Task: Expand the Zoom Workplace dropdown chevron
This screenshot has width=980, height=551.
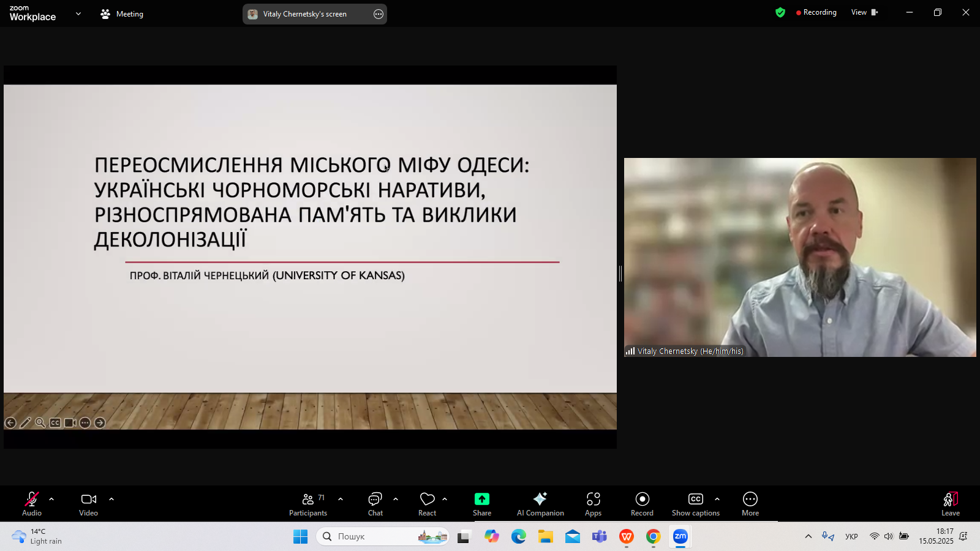Action: [x=78, y=13]
